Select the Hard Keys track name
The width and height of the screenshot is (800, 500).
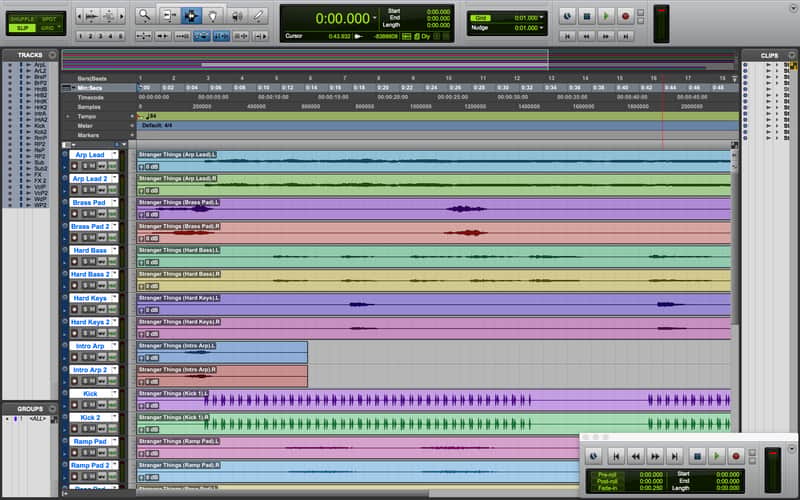pyautogui.click(x=90, y=298)
